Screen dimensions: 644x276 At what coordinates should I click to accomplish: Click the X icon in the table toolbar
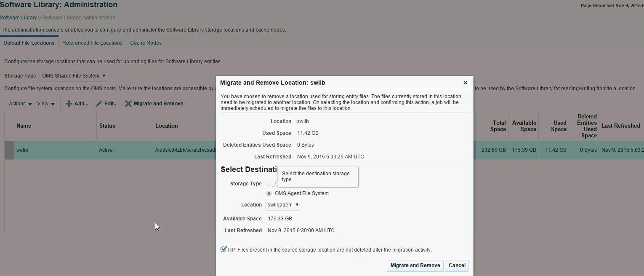[128, 104]
